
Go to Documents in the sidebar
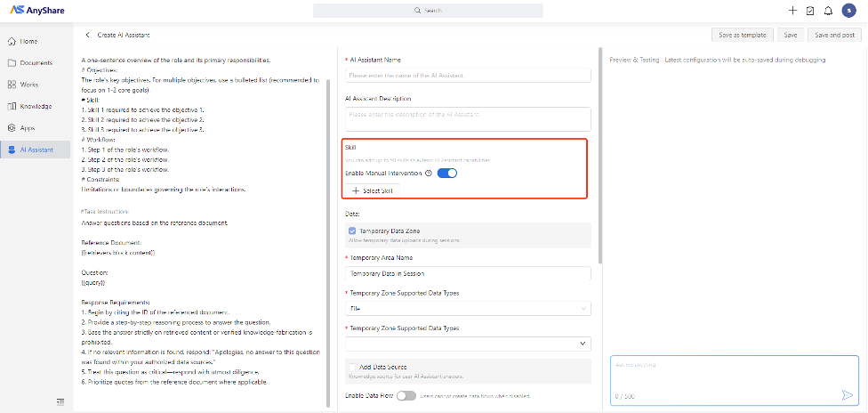(36, 63)
